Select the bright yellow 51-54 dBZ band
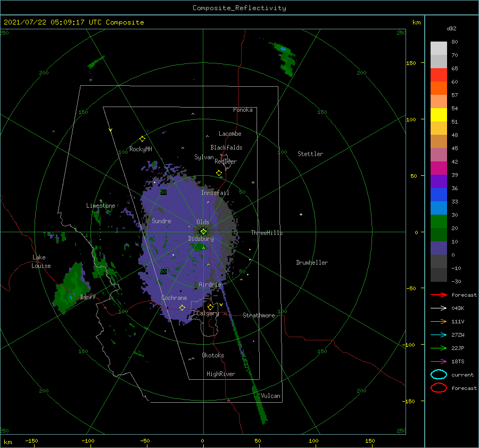The image size is (479, 448). [439, 115]
